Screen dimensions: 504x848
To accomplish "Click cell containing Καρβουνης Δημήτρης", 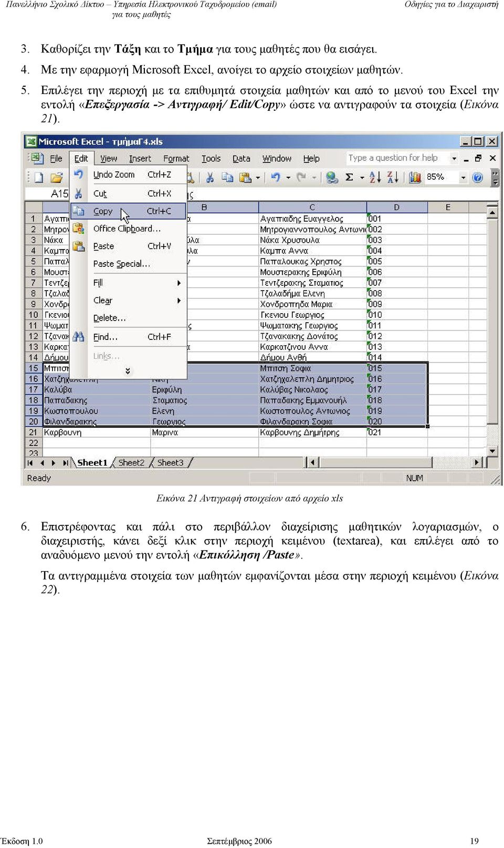I will 312,432.
